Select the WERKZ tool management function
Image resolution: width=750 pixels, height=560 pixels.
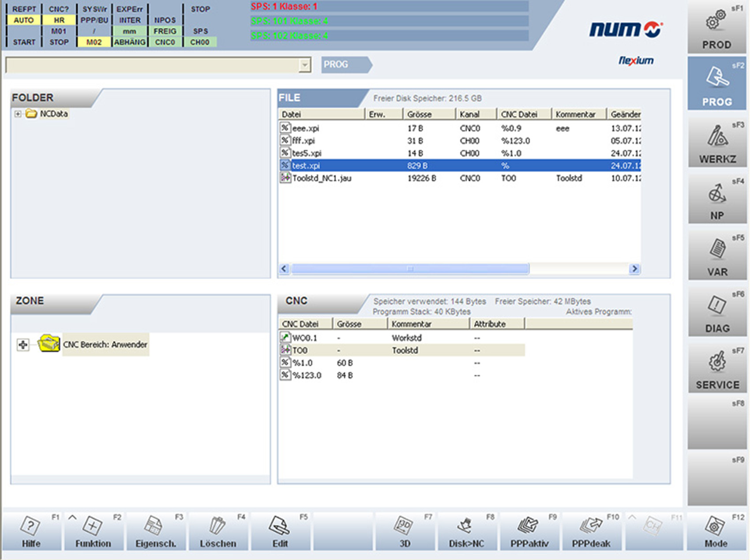(717, 141)
